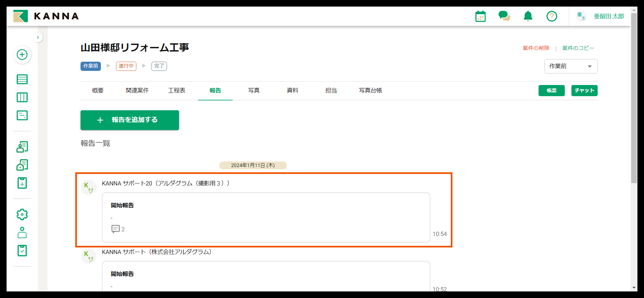The height and width of the screenshot is (298, 644).
Task: Click the 報告を追加する button
Action: click(x=129, y=120)
